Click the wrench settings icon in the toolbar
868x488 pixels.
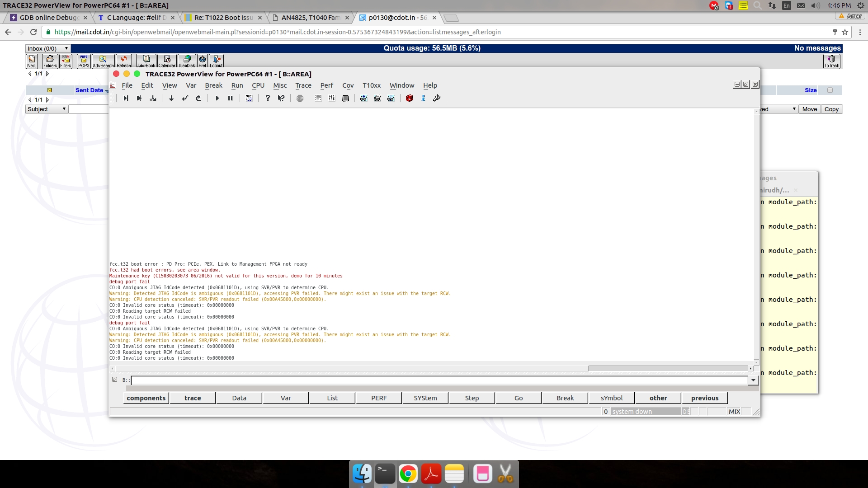point(437,98)
